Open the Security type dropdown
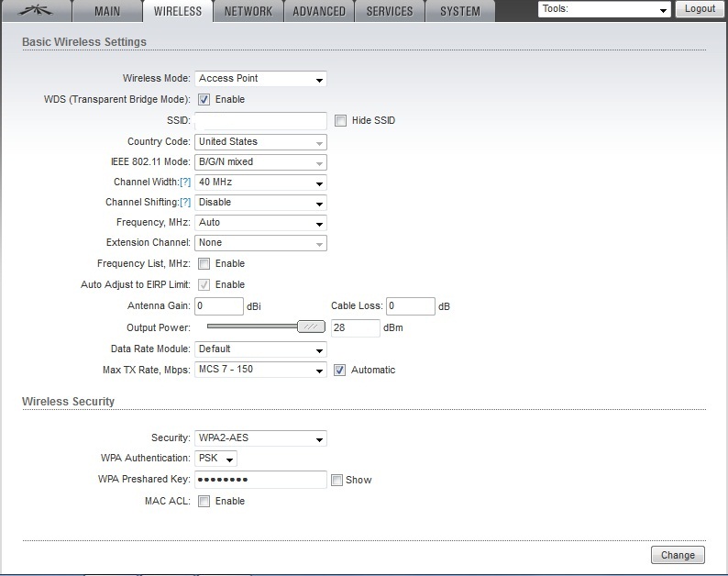728x576 pixels. 260,439
